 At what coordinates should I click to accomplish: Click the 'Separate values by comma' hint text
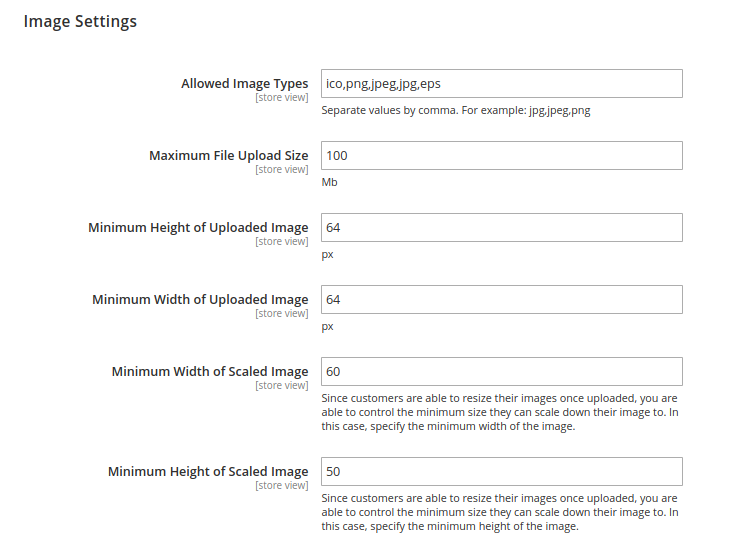pos(456,111)
